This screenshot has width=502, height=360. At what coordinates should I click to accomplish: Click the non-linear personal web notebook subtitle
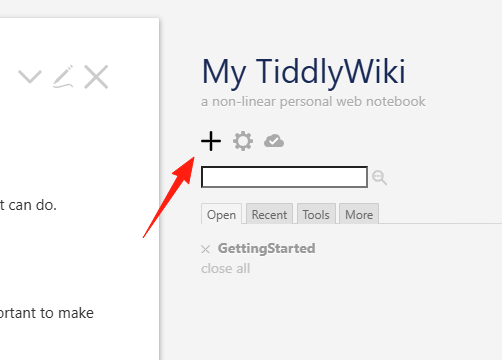(x=313, y=101)
